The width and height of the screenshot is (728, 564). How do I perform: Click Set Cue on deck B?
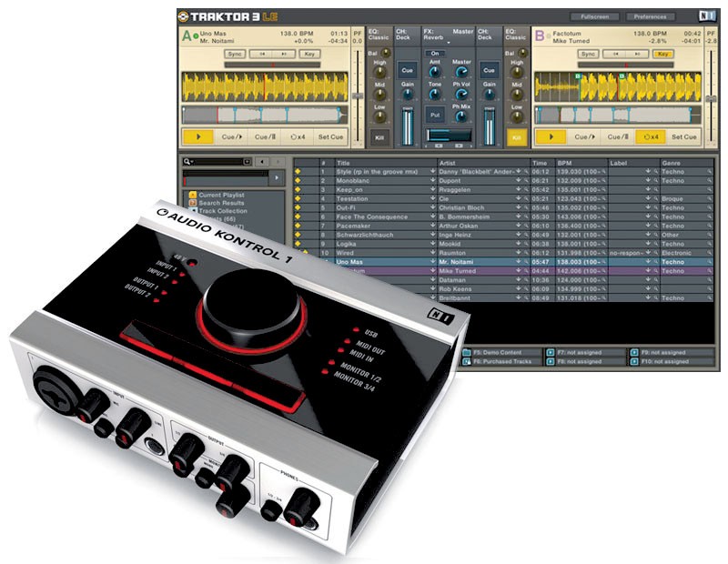pos(684,137)
